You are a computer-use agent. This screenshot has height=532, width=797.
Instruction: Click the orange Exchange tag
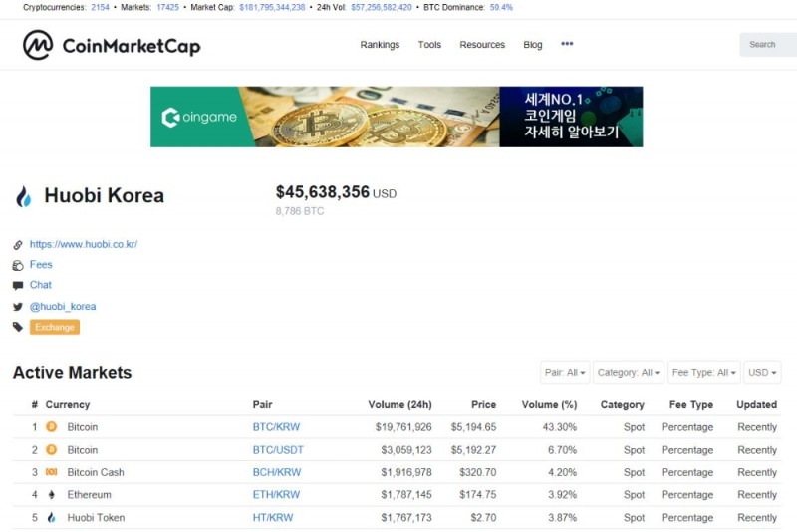coord(55,327)
